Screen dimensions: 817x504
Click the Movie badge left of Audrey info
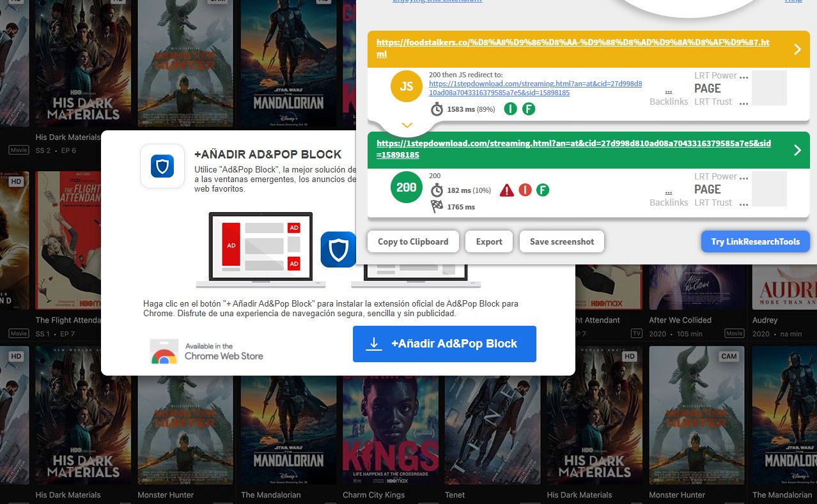click(x=735, y=333)
